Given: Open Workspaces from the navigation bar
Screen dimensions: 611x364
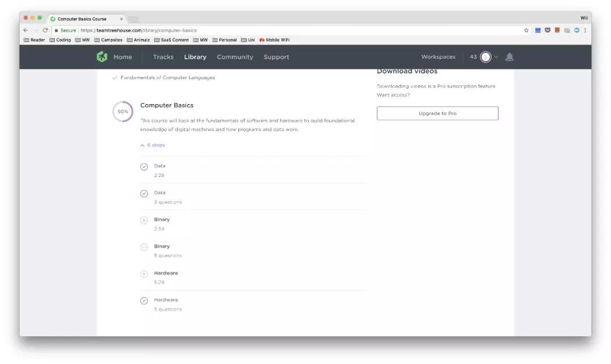Looking at the screenshot, I should click(x=438, y=57).
